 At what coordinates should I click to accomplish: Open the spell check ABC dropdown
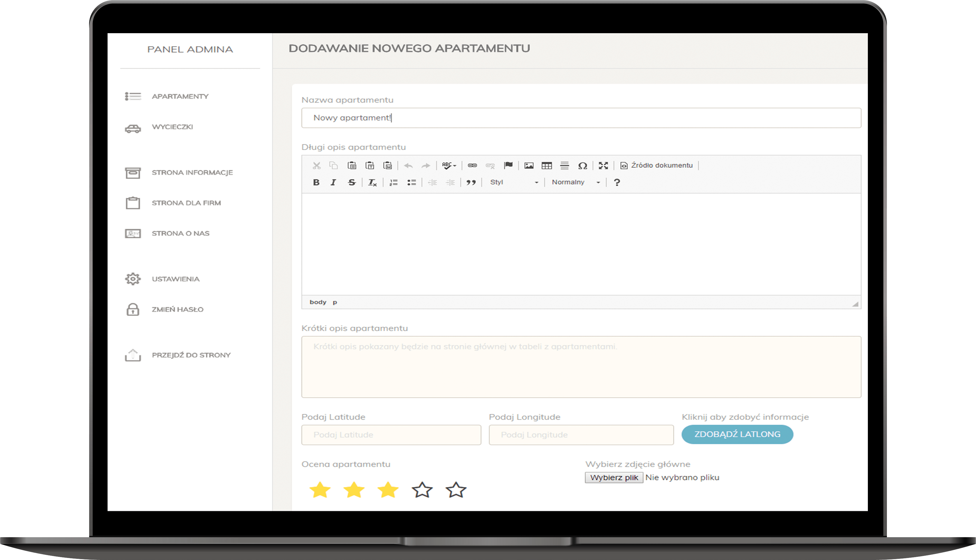(449, 166)
